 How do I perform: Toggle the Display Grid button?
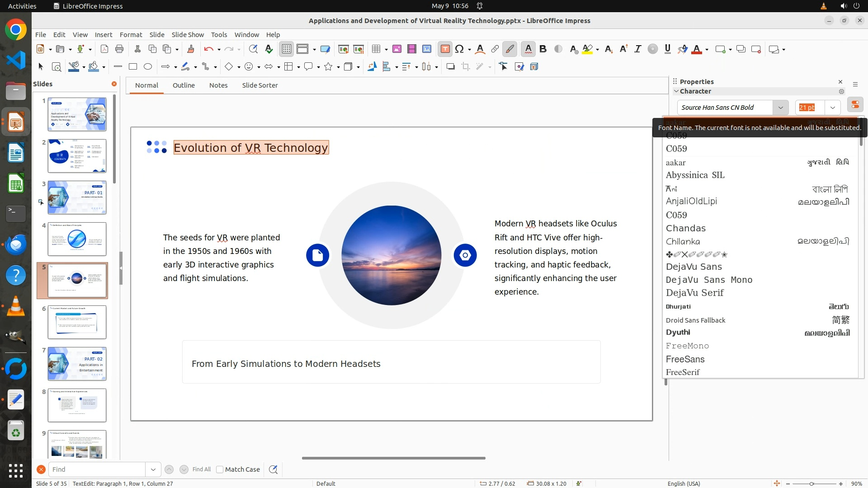coord(287,49)
